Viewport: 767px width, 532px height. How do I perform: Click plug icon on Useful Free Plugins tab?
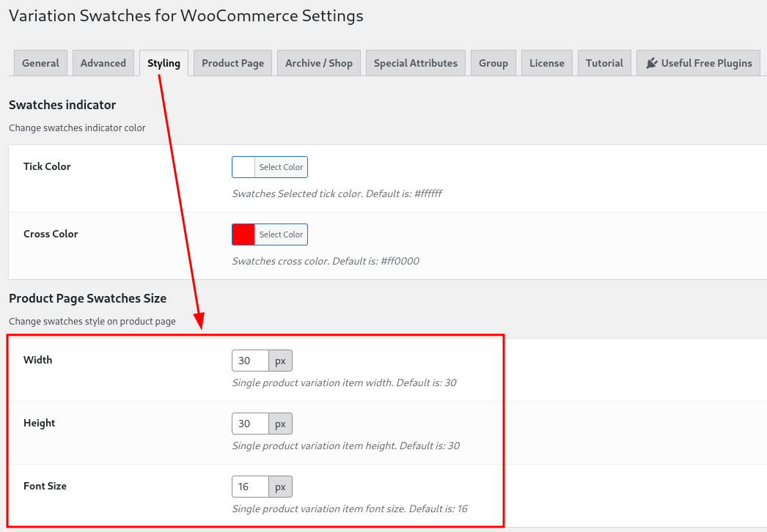click(x=652, y=63)
